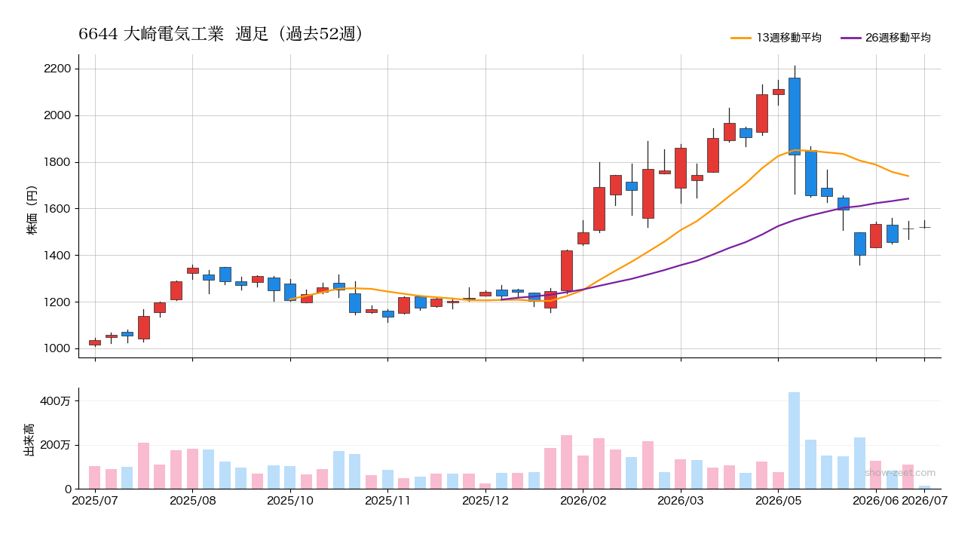Click the 400万 volume axis label
Screen dimensions: 980x543
click(55, 401)
